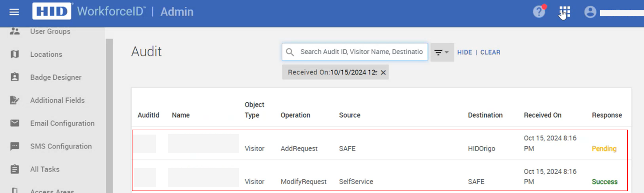Viewport: 644px width, 193px height.
Task: Click the CLEAR filters link
Action: click(490, 52)
